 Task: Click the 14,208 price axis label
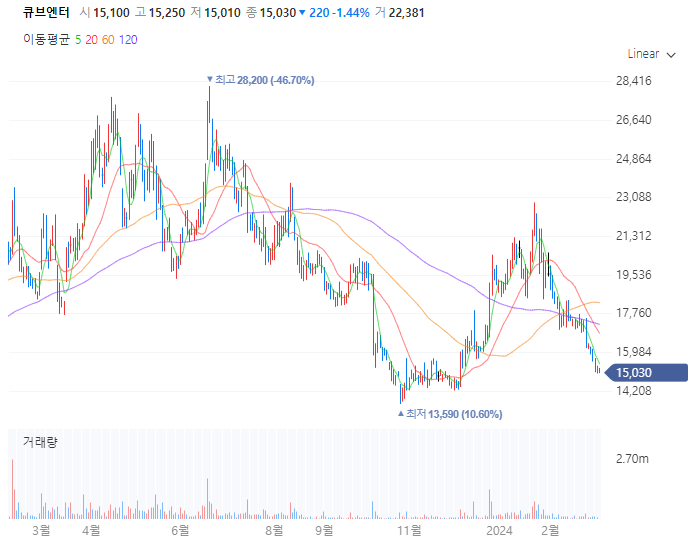634,391
